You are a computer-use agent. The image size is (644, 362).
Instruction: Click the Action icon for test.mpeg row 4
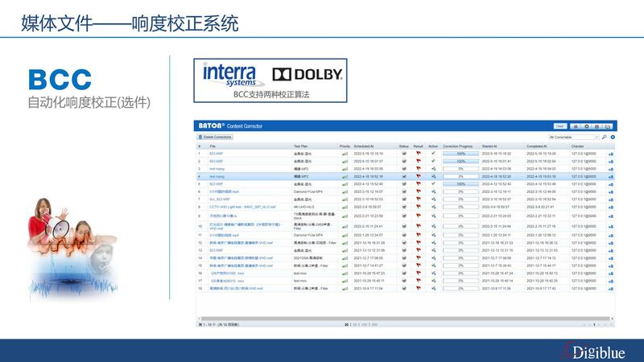(x=433, y=176)
